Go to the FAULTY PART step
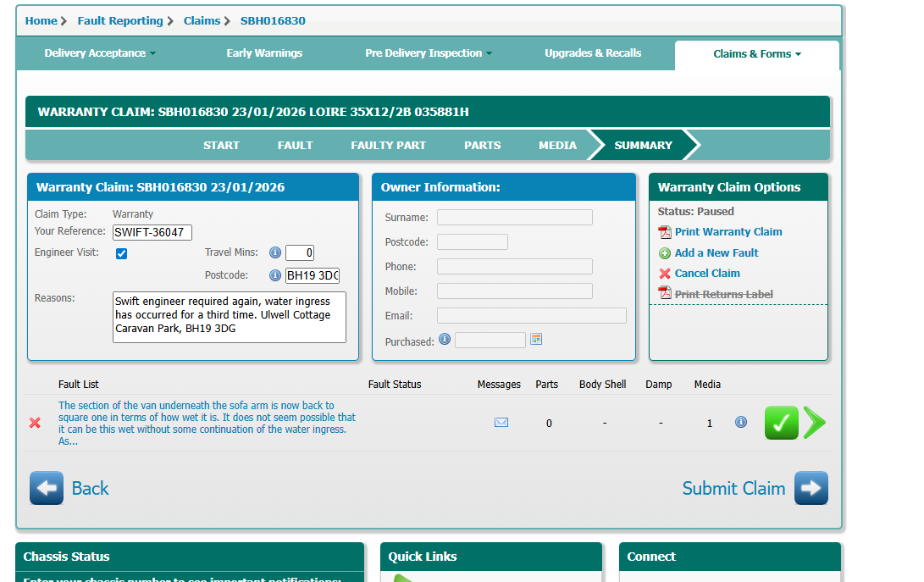Screen dimensions: 924x582 click(389, 146)
